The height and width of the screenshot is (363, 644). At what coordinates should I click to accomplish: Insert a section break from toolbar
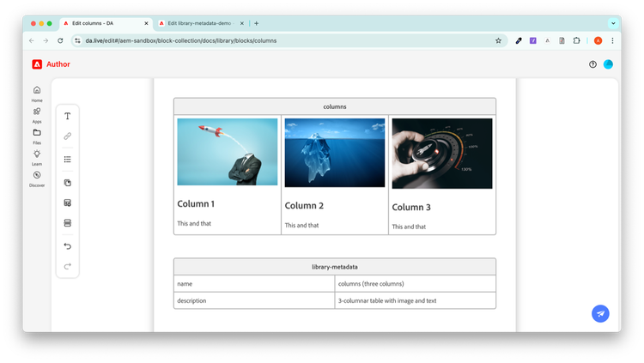coord(68,223)
